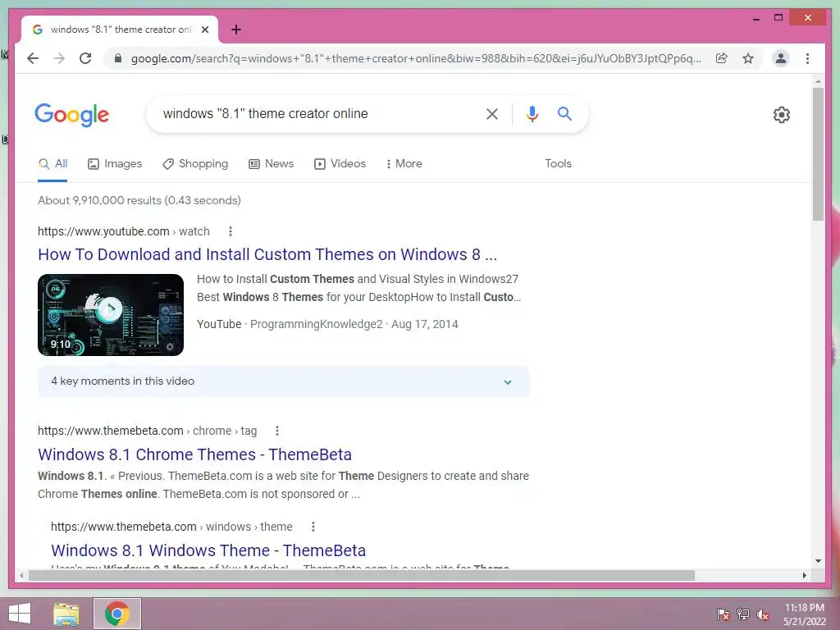840x630 pixels.
Task: Bookmark this tab with the star icon
Action: pos(748,58)
